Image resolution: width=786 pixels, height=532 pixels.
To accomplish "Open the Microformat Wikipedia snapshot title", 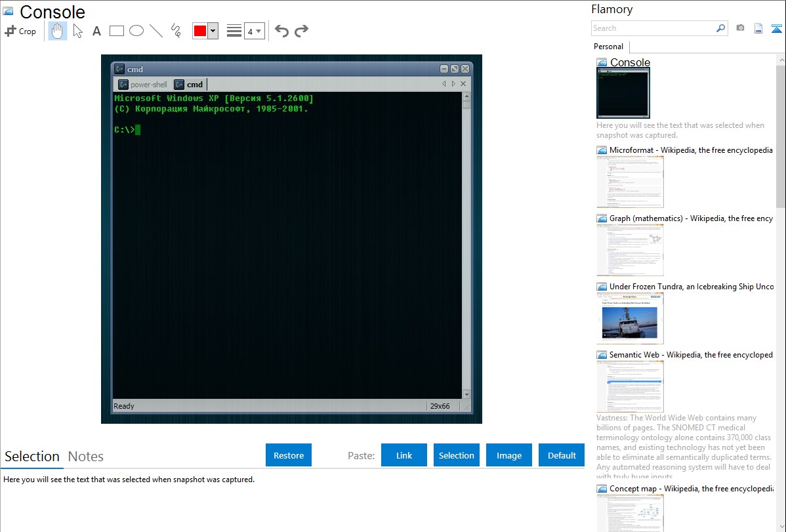I will [x=691, y=150].
